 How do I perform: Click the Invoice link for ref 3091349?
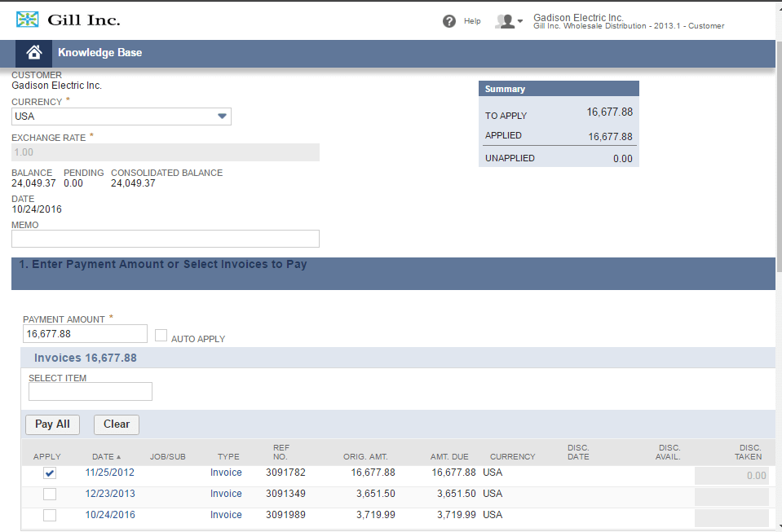(x=226, y=494)
